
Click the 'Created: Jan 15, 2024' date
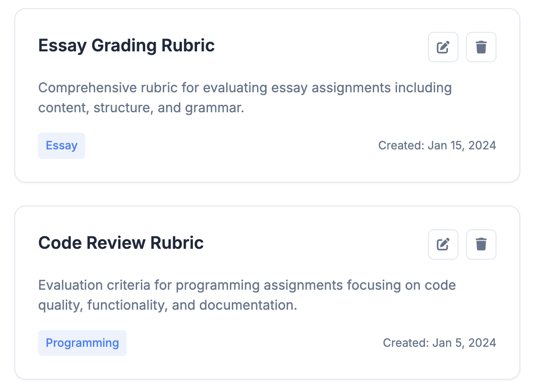pos(437,146)
